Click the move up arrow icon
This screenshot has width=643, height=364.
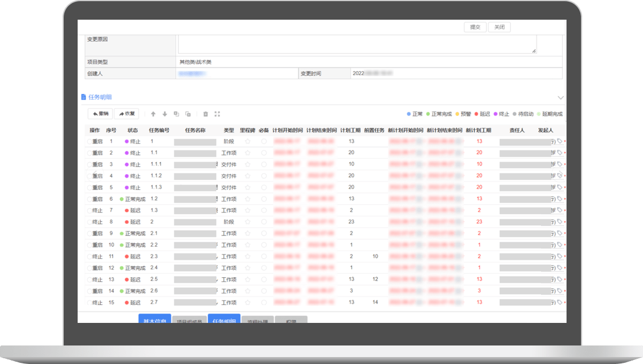tap(154, 114)
